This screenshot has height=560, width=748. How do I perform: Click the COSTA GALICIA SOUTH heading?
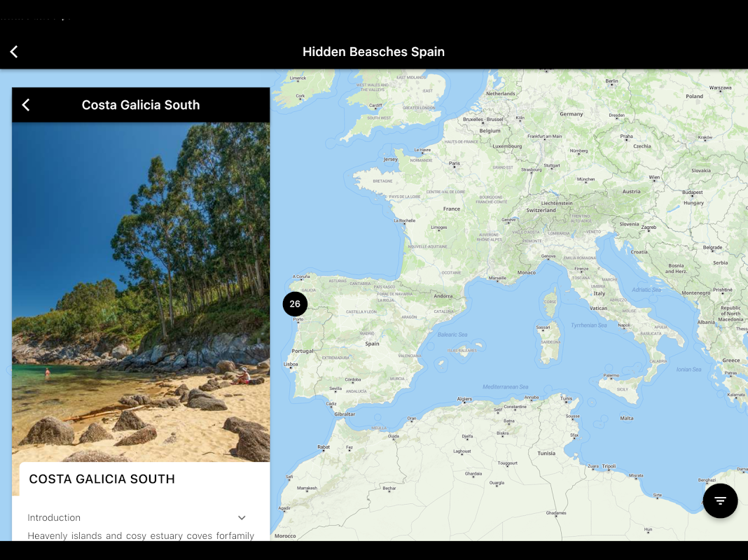coord(102,479)
